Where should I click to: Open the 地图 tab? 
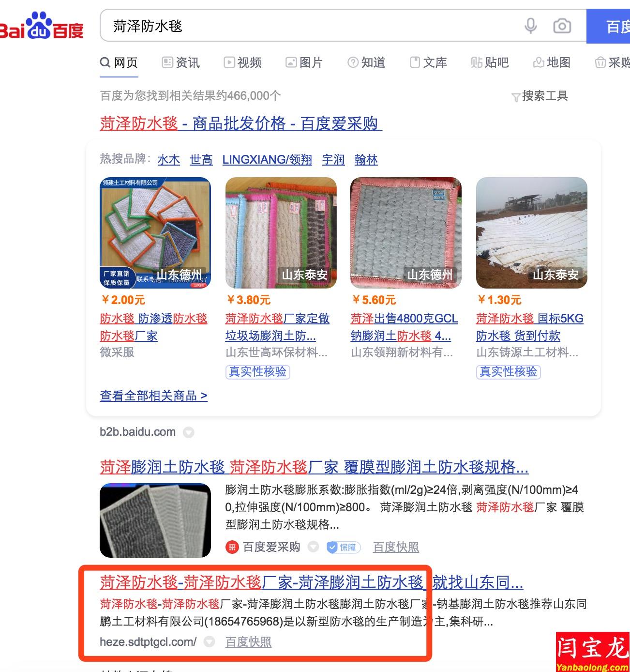click(x=552, y=62)
